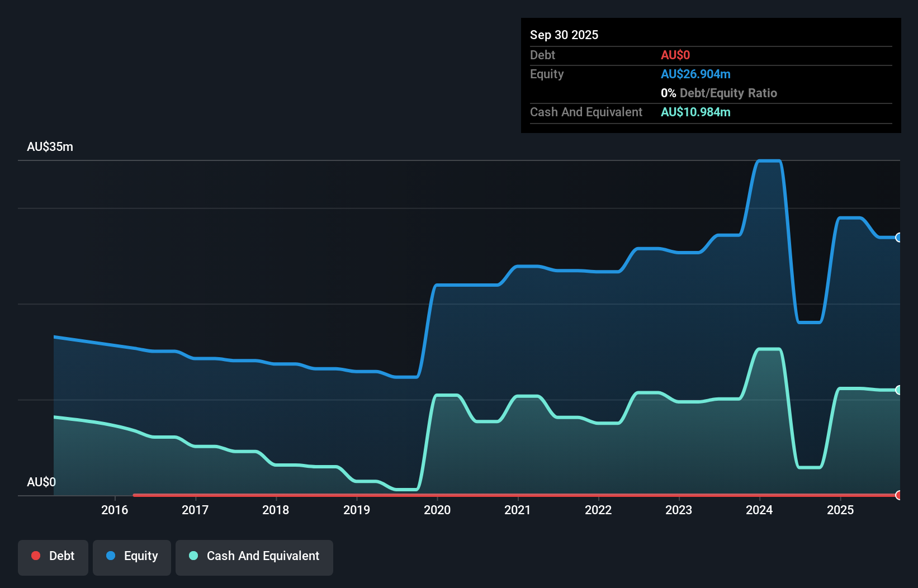Click the blue Equity endpoint marker on chart
Image resolution: width=918 pixels, height=588 pixels.
pyautogui.click(x=899, y=238)
